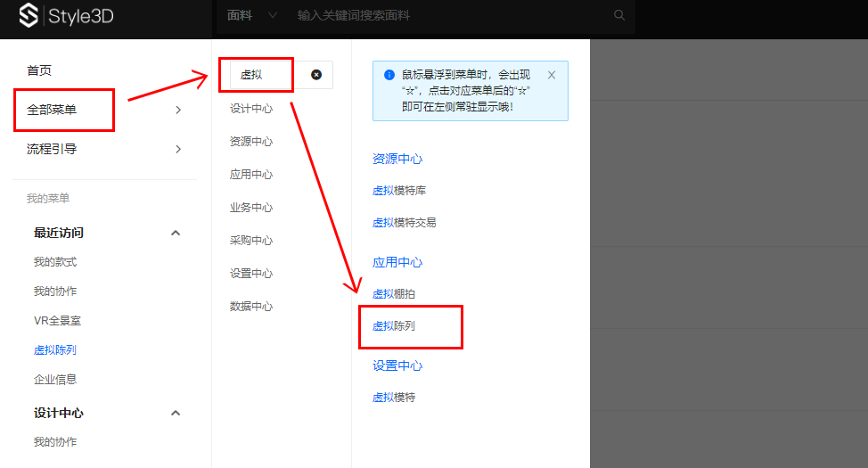Viewport: 868px width, 468px height.
Task: Close the blue hint tip banner
Action: [552, 75]
